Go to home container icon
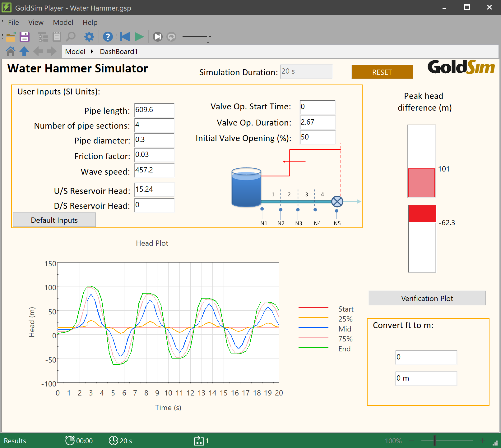 (11, 51)
